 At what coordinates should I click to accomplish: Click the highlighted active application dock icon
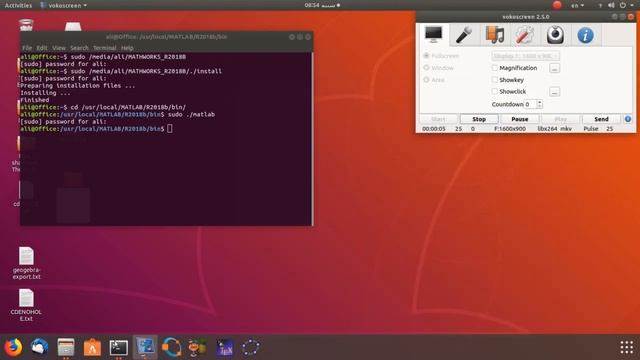pos(145,347)
